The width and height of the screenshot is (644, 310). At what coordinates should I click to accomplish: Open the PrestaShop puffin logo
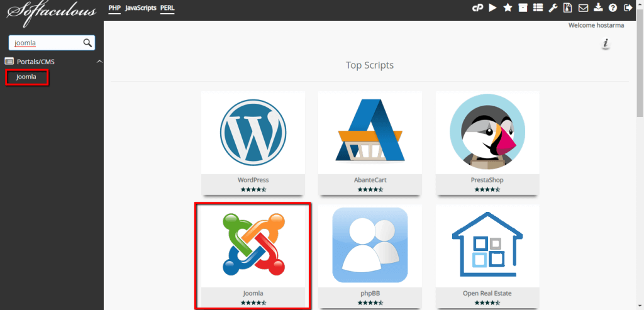coord(487,133)
